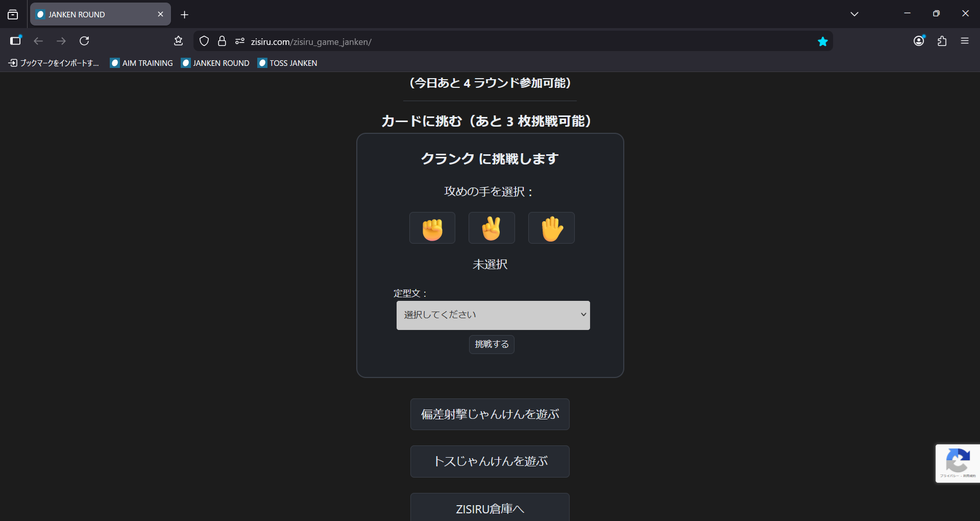Select the scissors (peace sign) hand
Image resolution: width=980 pixels, height=521 pixels.
(x=492, y=228)
